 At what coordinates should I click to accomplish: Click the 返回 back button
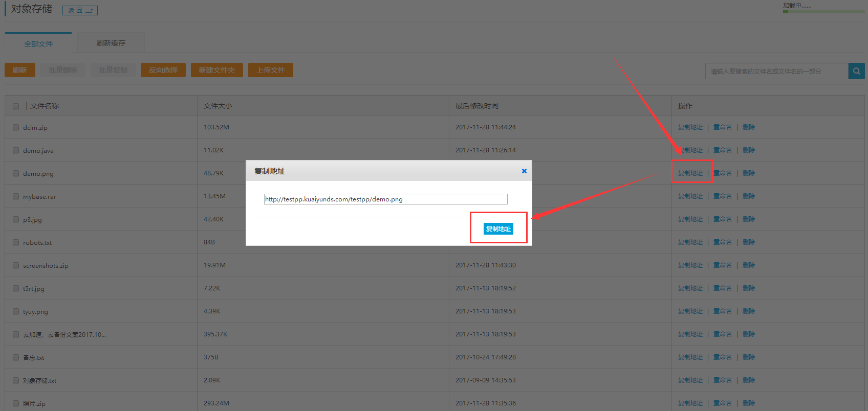coord(80,10)
